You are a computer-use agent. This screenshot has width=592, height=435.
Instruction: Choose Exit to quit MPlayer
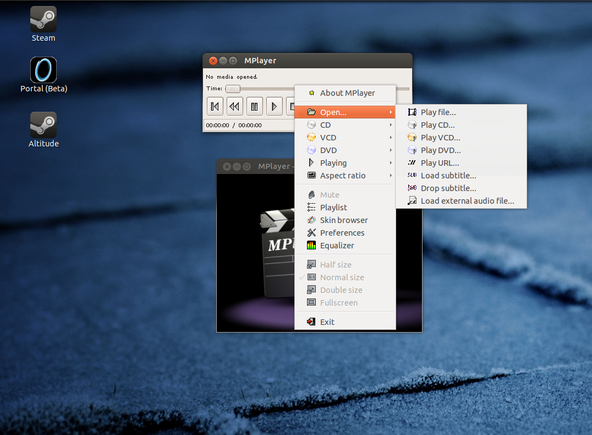pos(345,322)
